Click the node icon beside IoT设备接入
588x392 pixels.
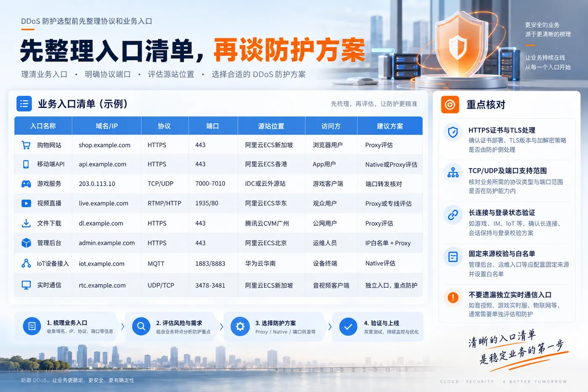click(26, 263)
